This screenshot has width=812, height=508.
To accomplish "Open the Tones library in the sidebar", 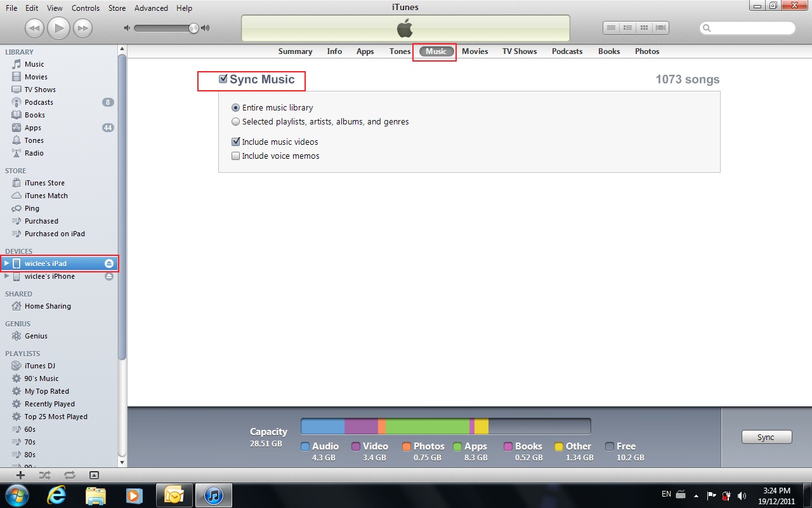I will [34, 140].
